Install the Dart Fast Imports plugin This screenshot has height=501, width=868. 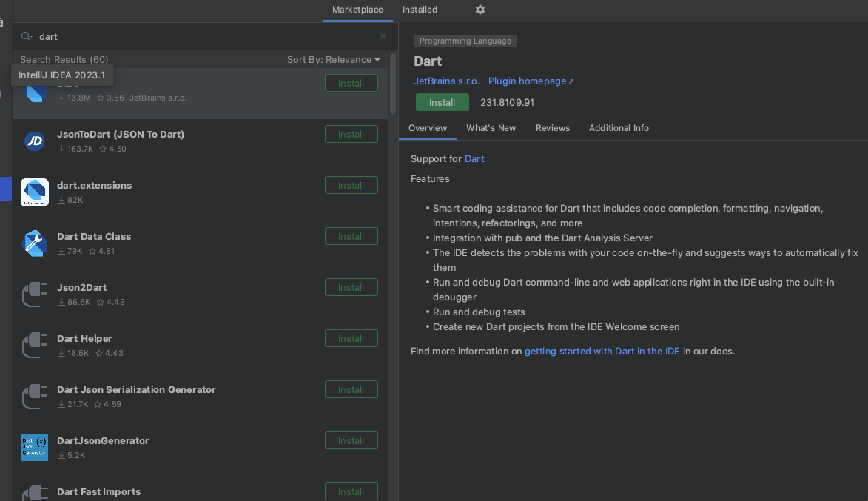351,491
